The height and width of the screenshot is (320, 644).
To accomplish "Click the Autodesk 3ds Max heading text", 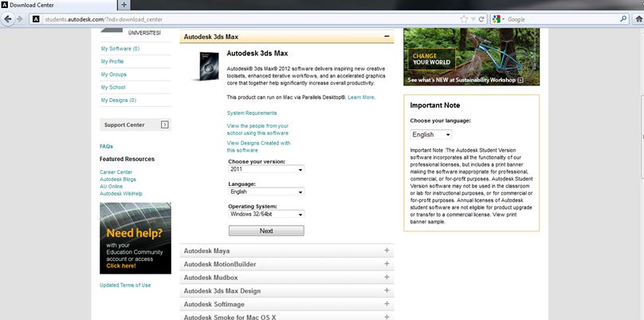I will coord(257,53).
